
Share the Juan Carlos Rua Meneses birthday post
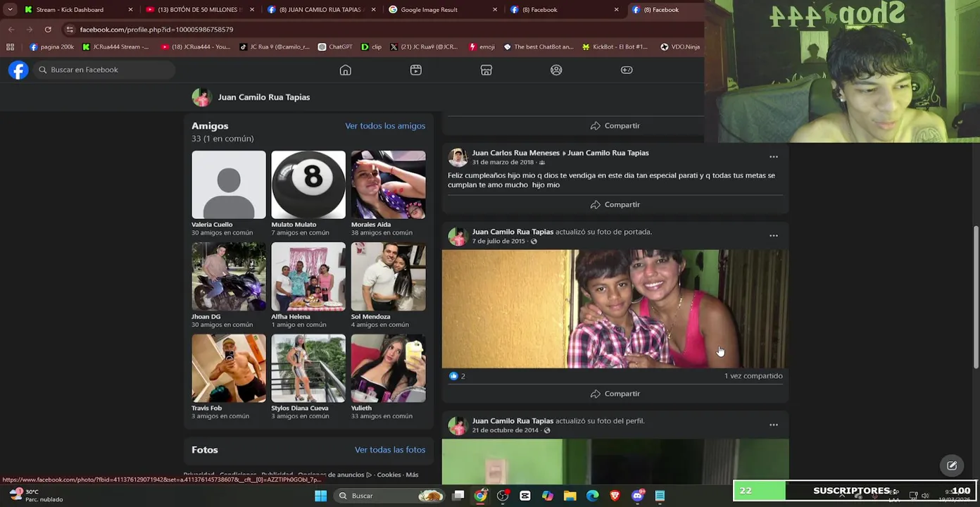pos(615,204)
